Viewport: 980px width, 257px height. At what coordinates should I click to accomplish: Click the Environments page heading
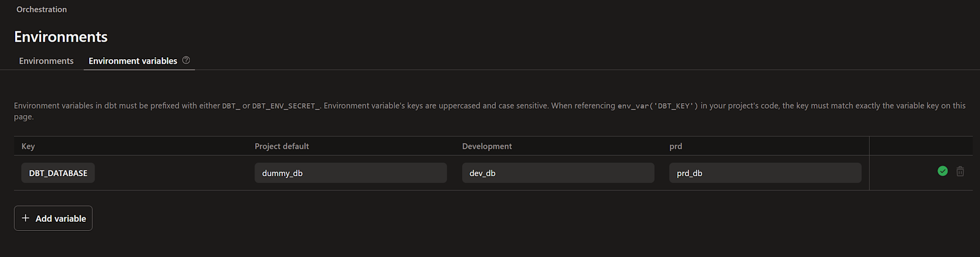61,37
